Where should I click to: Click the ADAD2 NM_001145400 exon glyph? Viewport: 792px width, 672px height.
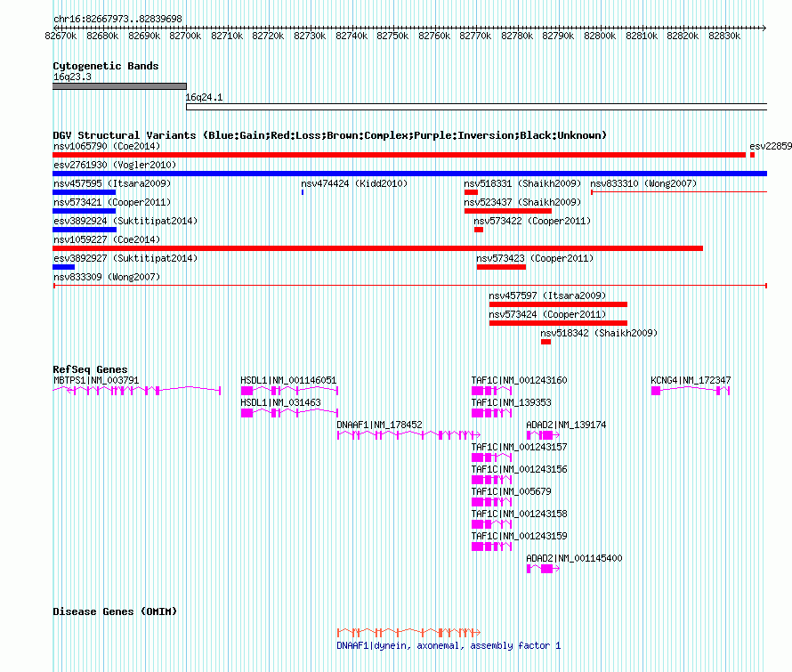coord(543,569)
